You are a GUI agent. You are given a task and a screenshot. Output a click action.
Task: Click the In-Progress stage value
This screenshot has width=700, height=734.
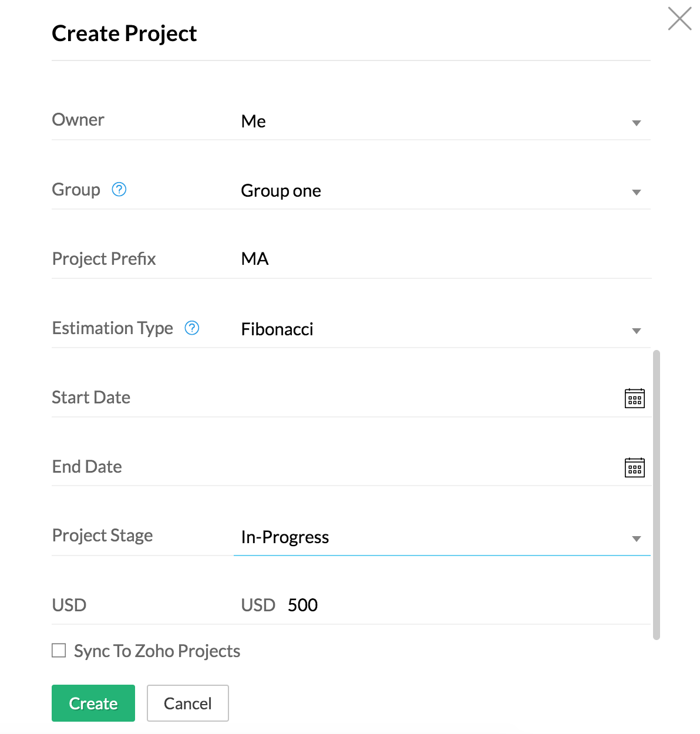click(x=284, y=537)
